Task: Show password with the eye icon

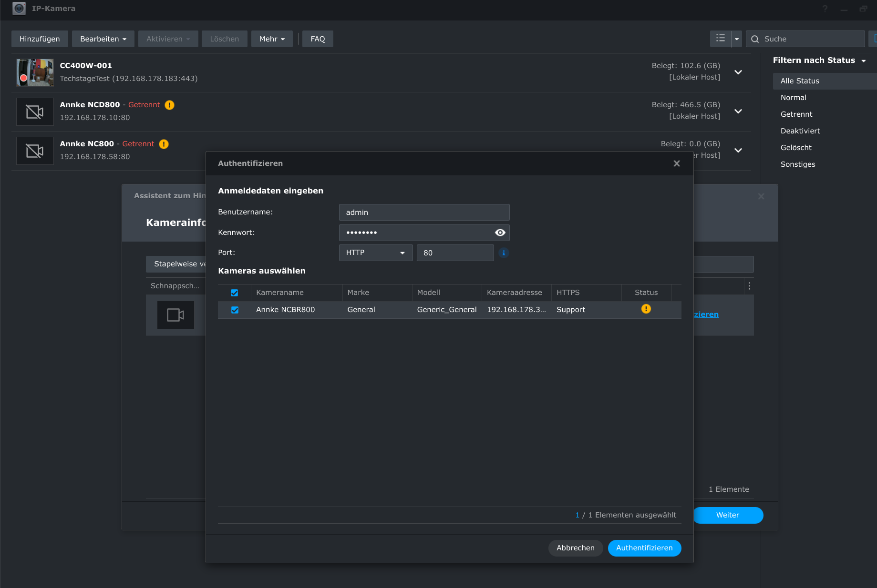Action: point(500,233)
